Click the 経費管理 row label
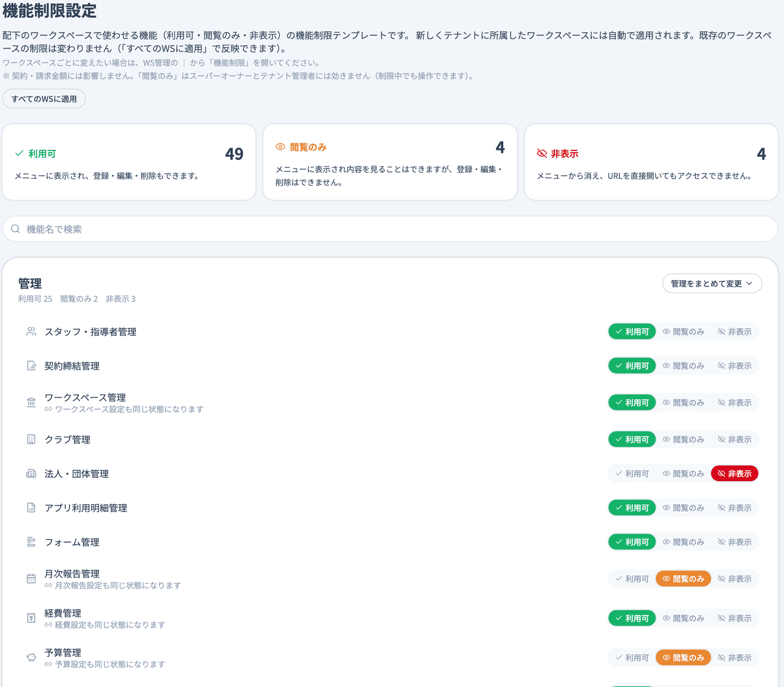The image size is (784, 687). click(63, 613)
